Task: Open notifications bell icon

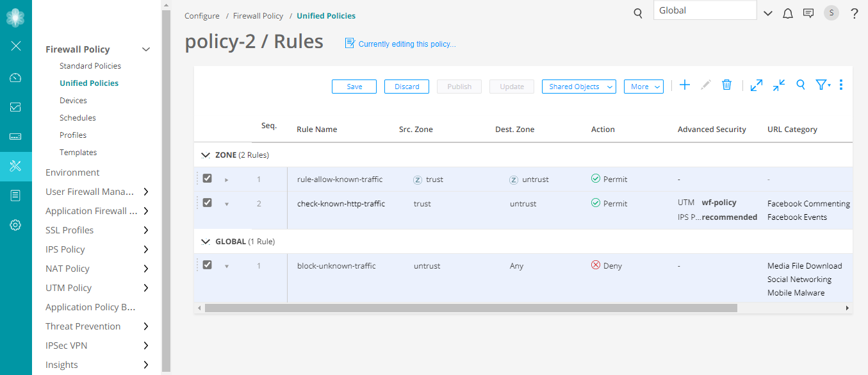Action: point(788,13)
